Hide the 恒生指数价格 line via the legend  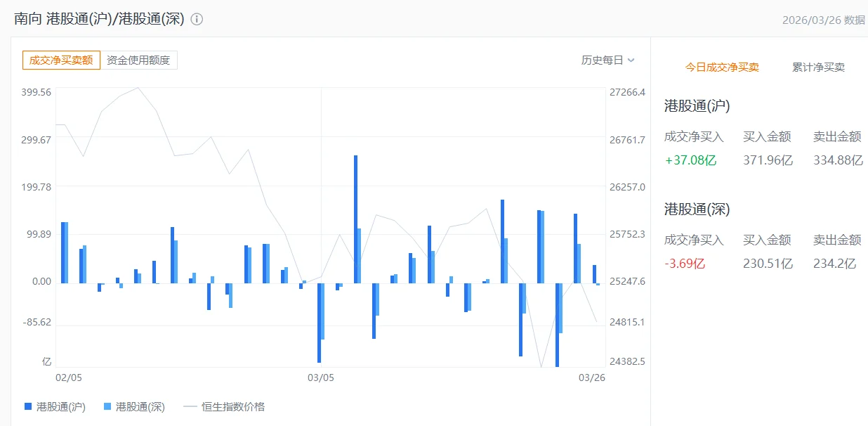(224, 406)
